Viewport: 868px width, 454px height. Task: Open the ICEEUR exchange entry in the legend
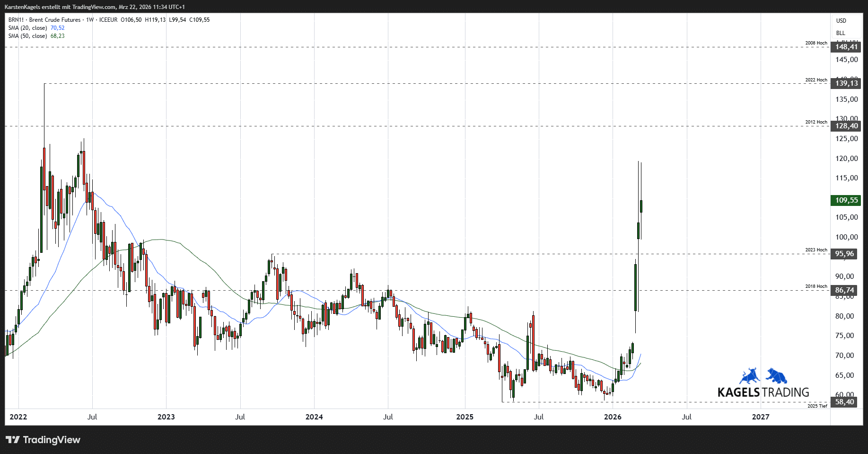click(107, 20)
